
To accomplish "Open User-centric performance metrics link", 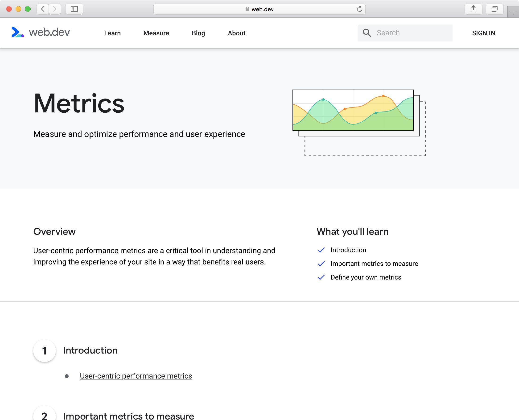I will tap(136, 376).
